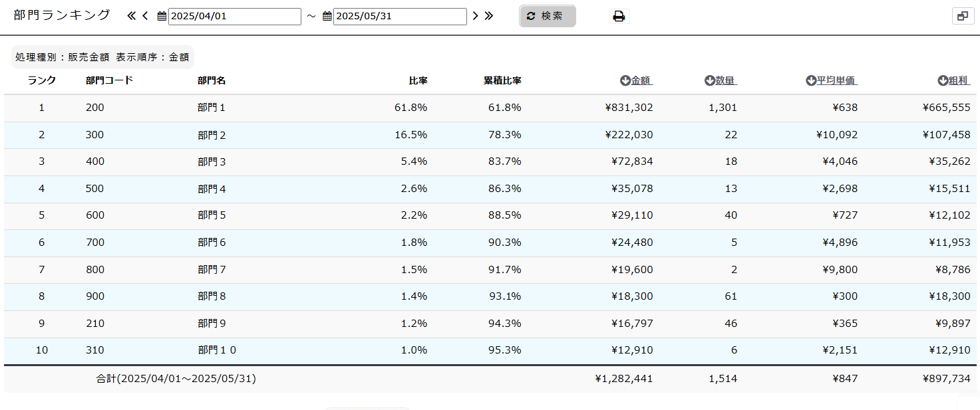Viewport: 980px width, 410px height.
Task: Click the double-left arrow to jump back
Action: tap(131, 16)
